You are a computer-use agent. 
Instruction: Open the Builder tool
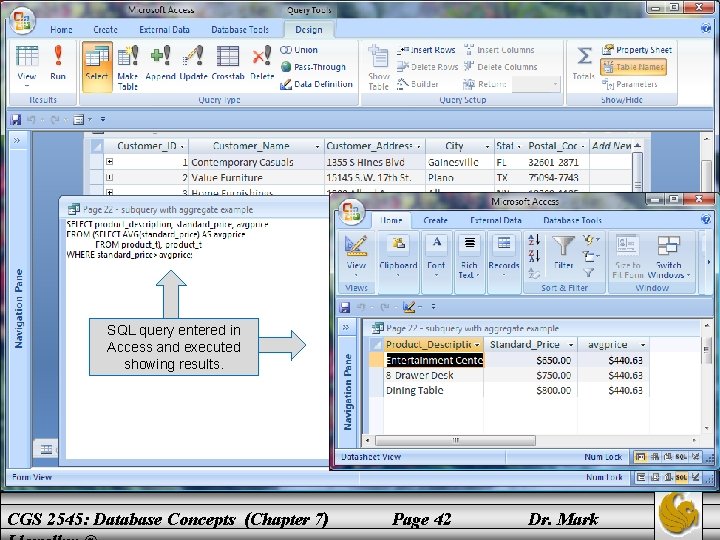pyautogui.click(x=418, y=84)
